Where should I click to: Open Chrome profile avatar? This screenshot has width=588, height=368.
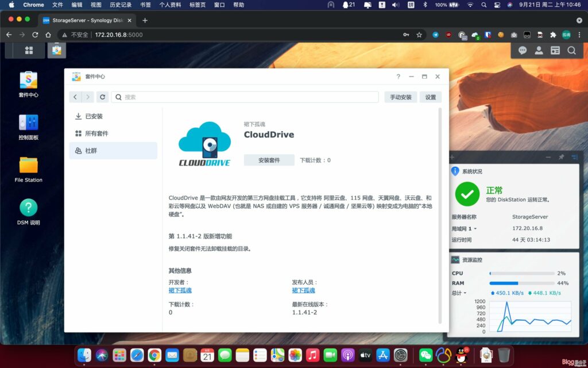[x=566, y=35]
